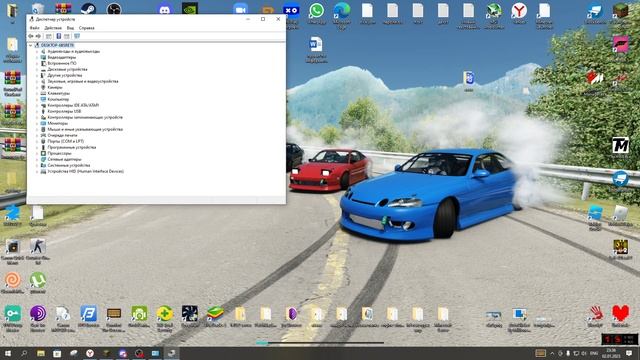
Task: Open the Windows Start menu
Action: click(x=8, y=353)
